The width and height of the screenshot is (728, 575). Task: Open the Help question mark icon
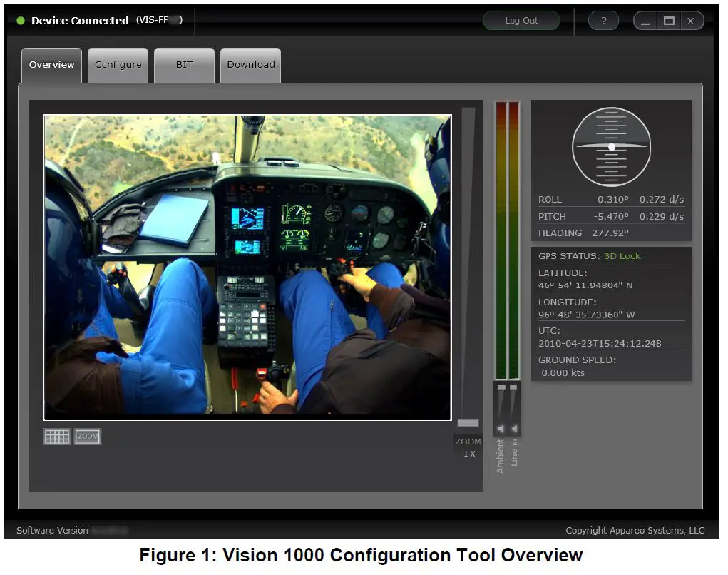coord(603,20)
